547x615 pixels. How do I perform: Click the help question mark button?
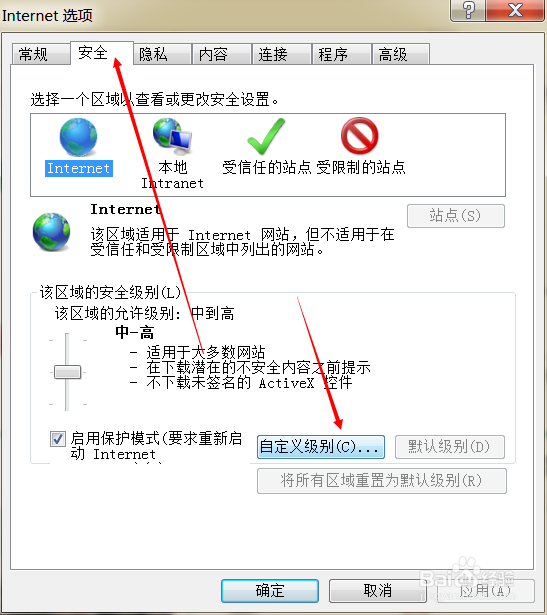(468, 10)
